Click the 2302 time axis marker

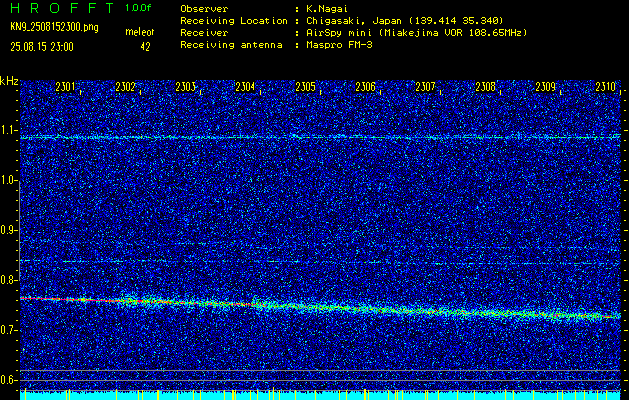pos(125,87)
